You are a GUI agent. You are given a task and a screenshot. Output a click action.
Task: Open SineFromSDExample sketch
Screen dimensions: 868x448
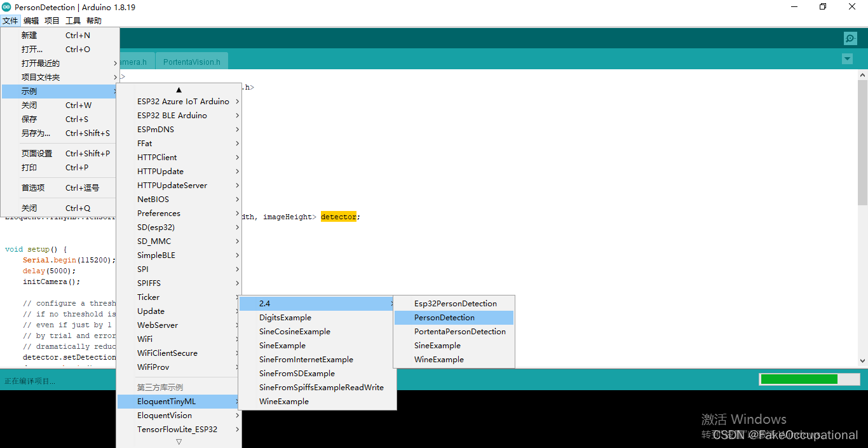pyautogui.click(x=318, y=374)
